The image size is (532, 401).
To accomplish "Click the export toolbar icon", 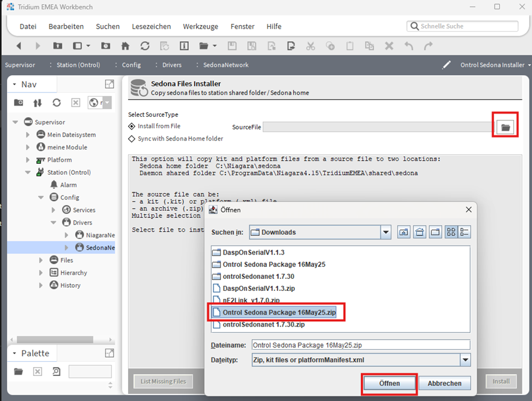I will coord(291,46).
